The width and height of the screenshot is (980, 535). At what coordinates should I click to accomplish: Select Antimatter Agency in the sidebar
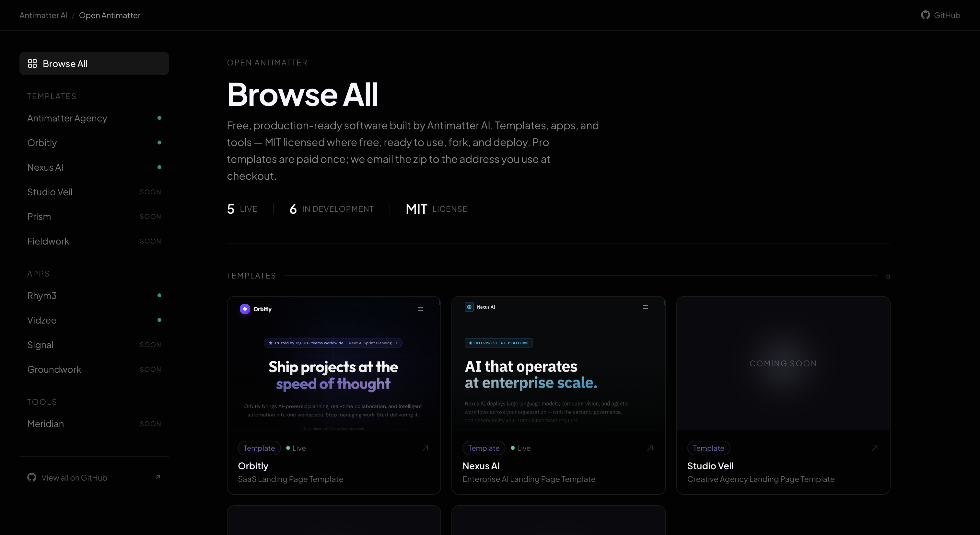[x=67, y=118]
